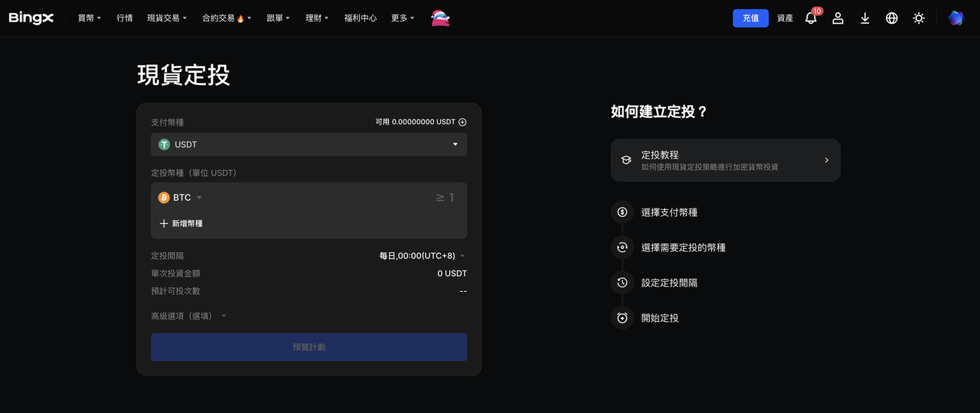Click the BingX logo

(31, 18)
